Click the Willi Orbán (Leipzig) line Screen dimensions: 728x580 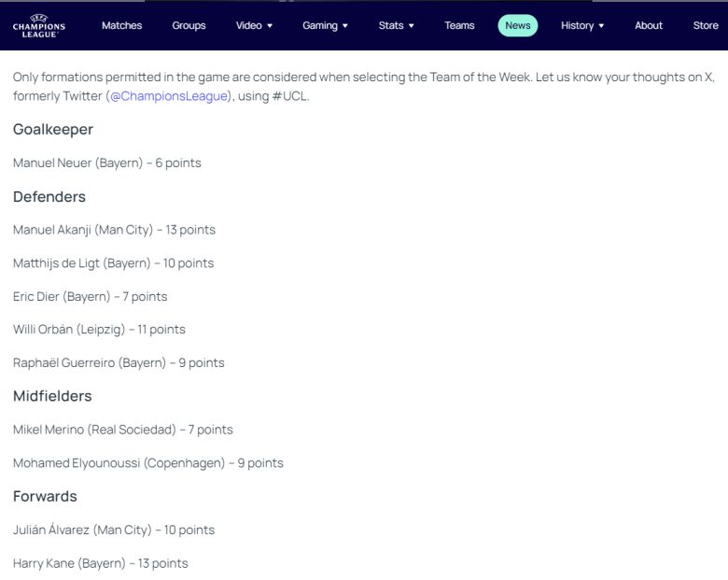(x=99, y=330)
